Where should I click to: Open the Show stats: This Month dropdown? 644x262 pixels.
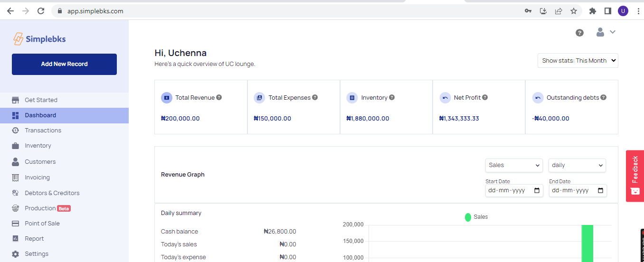(578, 61)
